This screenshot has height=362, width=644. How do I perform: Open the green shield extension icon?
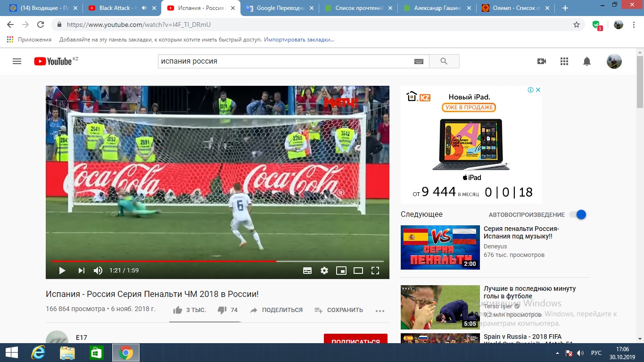597,25
